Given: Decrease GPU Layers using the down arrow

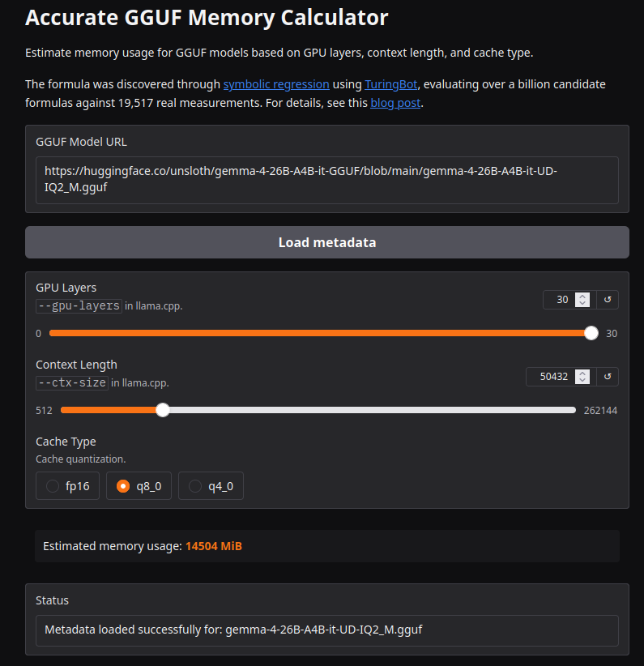Looking at the screenshot, I should (x=582, y=304).
